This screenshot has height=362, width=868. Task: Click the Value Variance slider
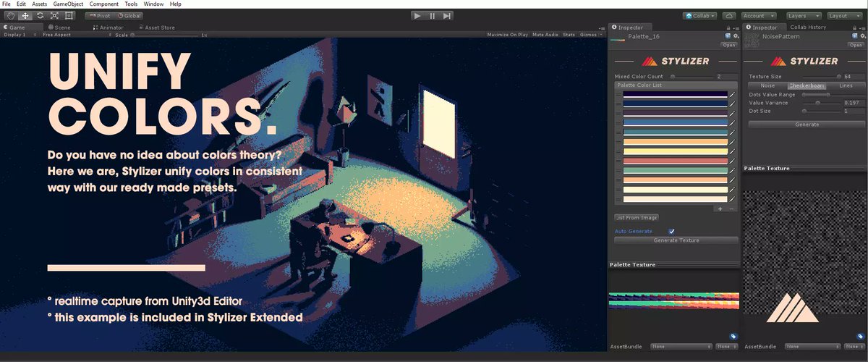(x=821, y=103)
